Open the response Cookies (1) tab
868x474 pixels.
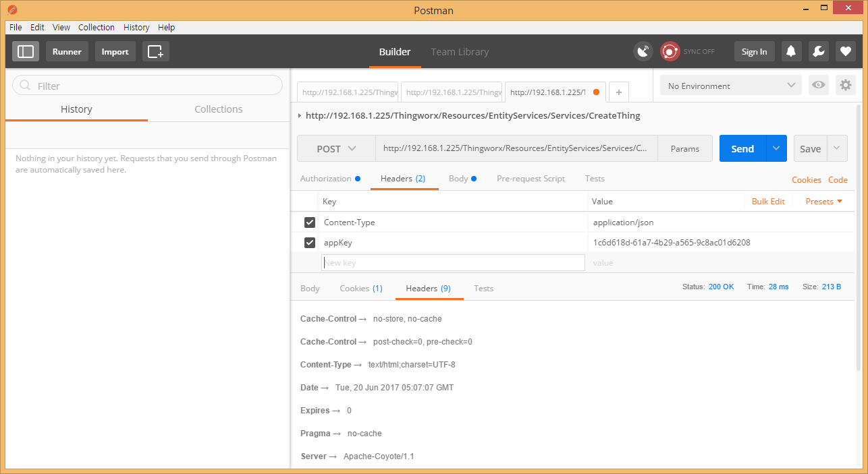[361, 289]
